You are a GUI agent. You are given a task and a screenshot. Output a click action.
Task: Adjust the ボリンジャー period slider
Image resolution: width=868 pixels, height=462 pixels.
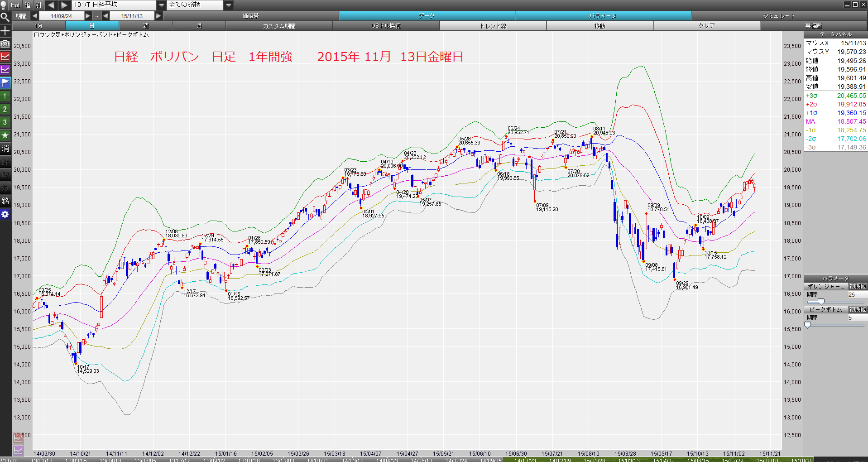click(x=821, y=302)
